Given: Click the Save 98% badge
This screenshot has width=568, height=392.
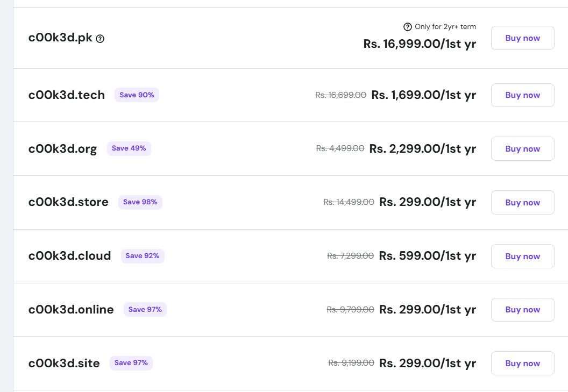Looking at the screenshot, I should [x=140, y=202].
